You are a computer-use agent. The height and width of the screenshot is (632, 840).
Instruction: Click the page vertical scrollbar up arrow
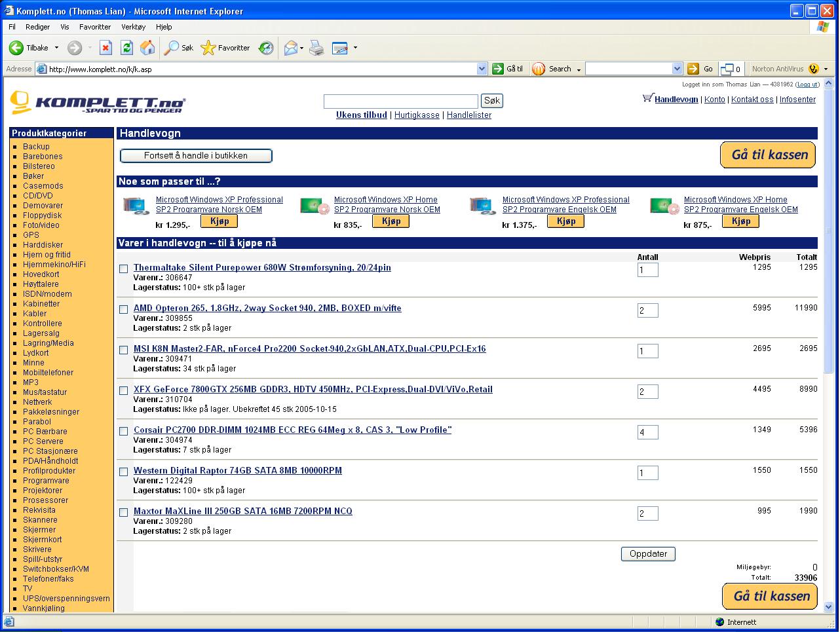pyautogui.click(x=829, y=83)
